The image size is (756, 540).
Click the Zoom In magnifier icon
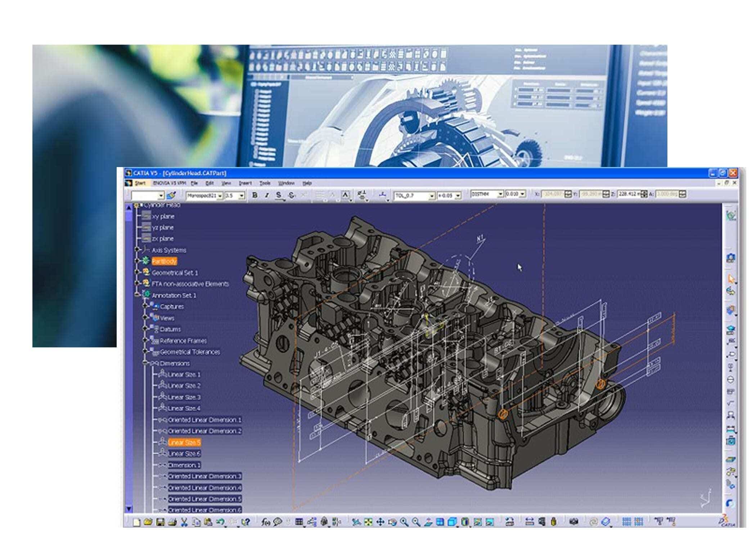point(404,522)
